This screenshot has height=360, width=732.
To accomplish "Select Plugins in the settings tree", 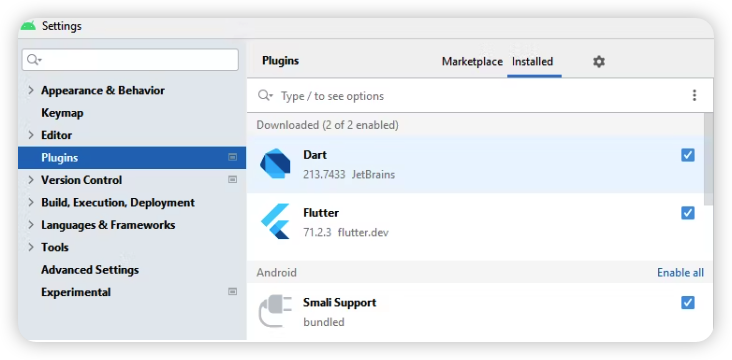I will tap(132, 157).
